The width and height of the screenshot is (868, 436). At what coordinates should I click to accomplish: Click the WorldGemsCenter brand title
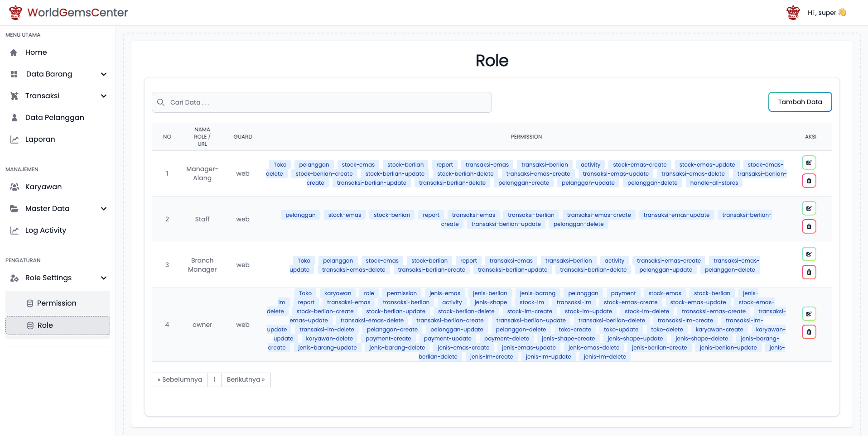tap(77, 13)
